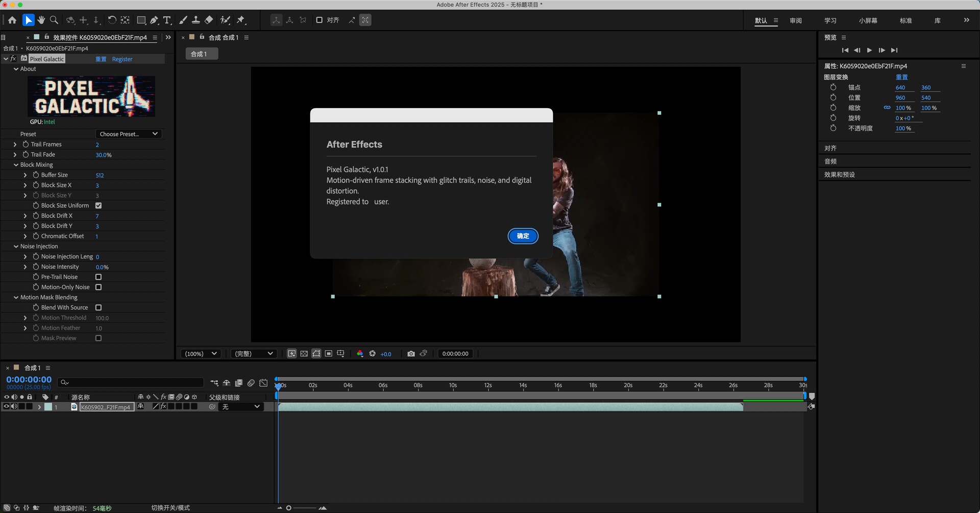Select the Roto Brush tool
The image size is (980, 513).
coord(225,20)
